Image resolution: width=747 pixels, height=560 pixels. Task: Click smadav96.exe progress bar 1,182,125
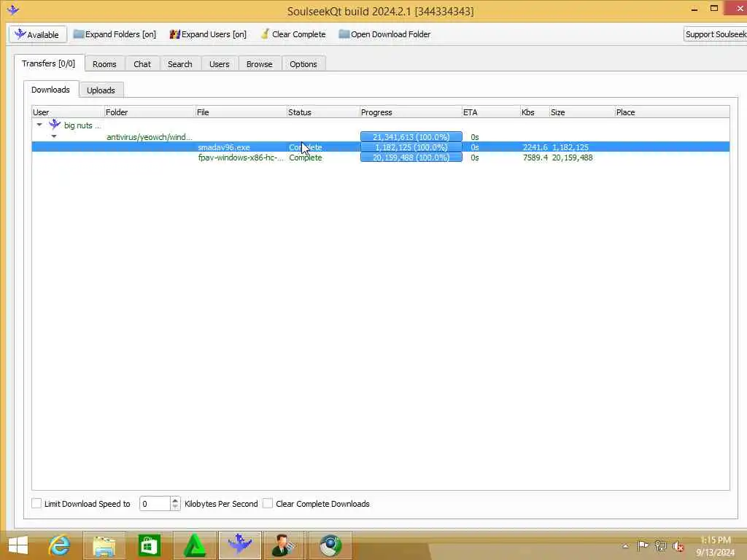[x=411, y=147]
